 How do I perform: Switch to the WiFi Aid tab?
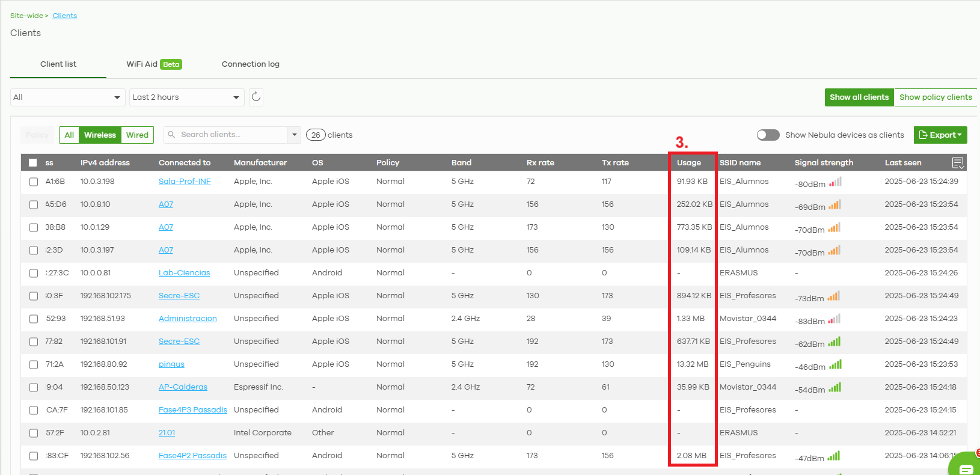tap(154, 64)
